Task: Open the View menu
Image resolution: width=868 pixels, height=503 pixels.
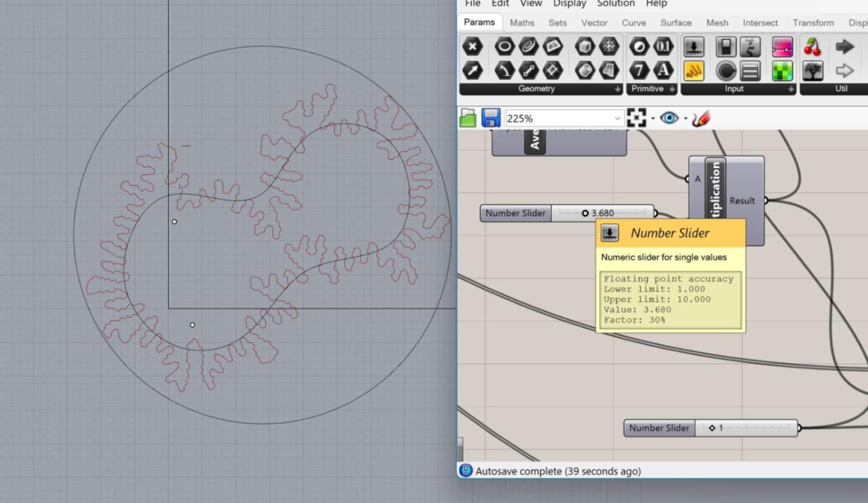Action: click(531, 4)
